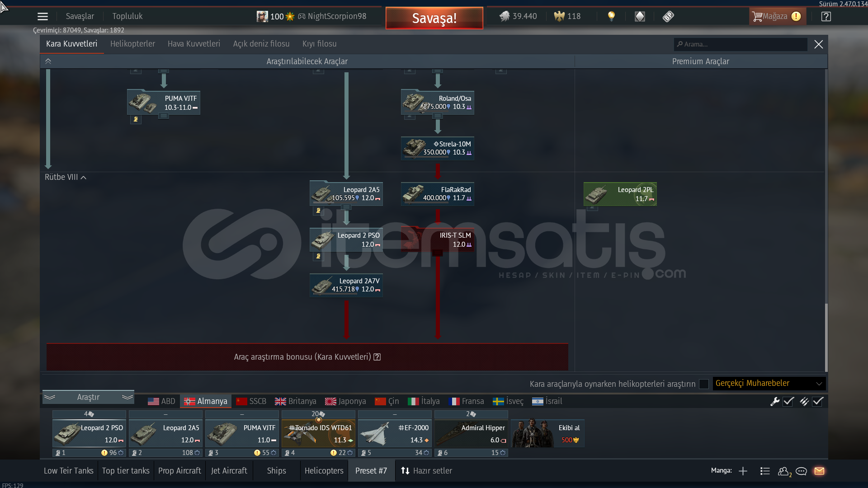Switch to Kıyı filosu tab
This screenshot has height=488, width=868.
coord(319,44)
